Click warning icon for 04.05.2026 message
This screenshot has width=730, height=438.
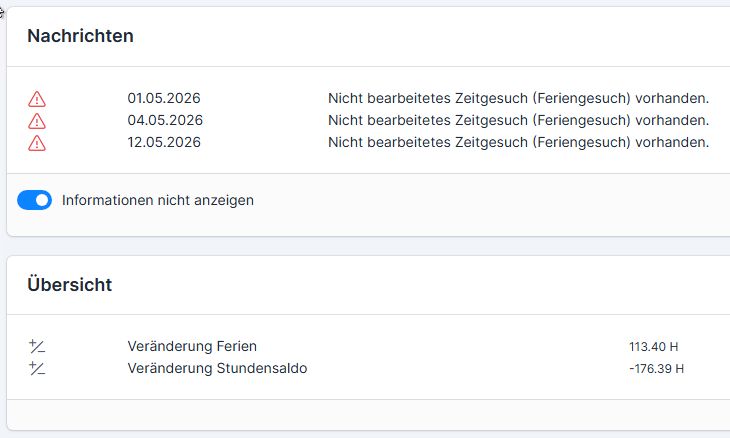click(x=37, y=121)
